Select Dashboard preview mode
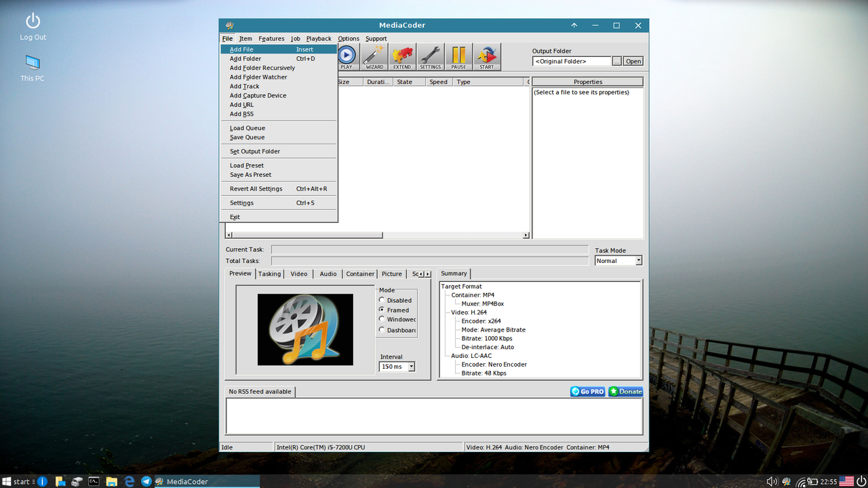 pos(397,330)
